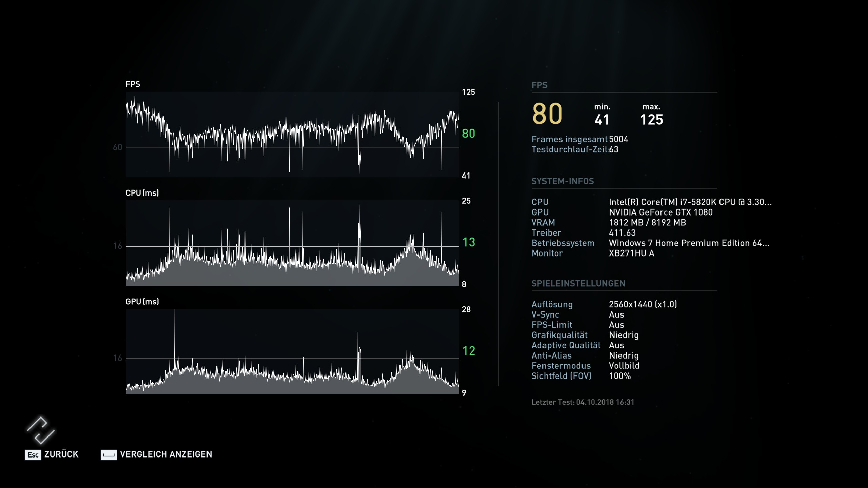The image size is (868, 488).
Task: Click the Windows 7 Home Premium text
Action: pyautogui.click(x=689, y=243)
